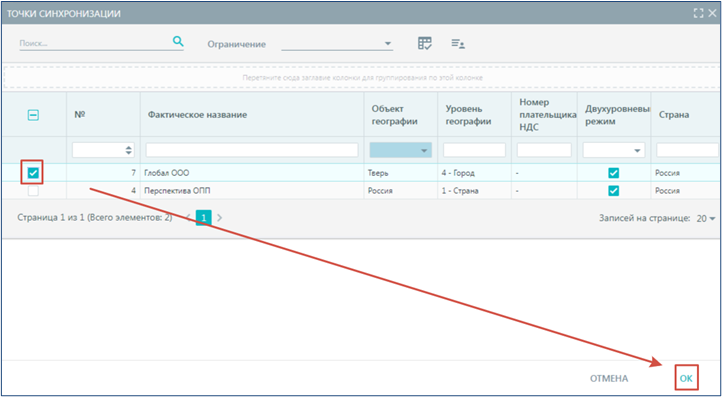Screen dimensions: 722x397
Task: Open the Ограничение dropdown
Action: pyautogui.click(x=337, y=44)
